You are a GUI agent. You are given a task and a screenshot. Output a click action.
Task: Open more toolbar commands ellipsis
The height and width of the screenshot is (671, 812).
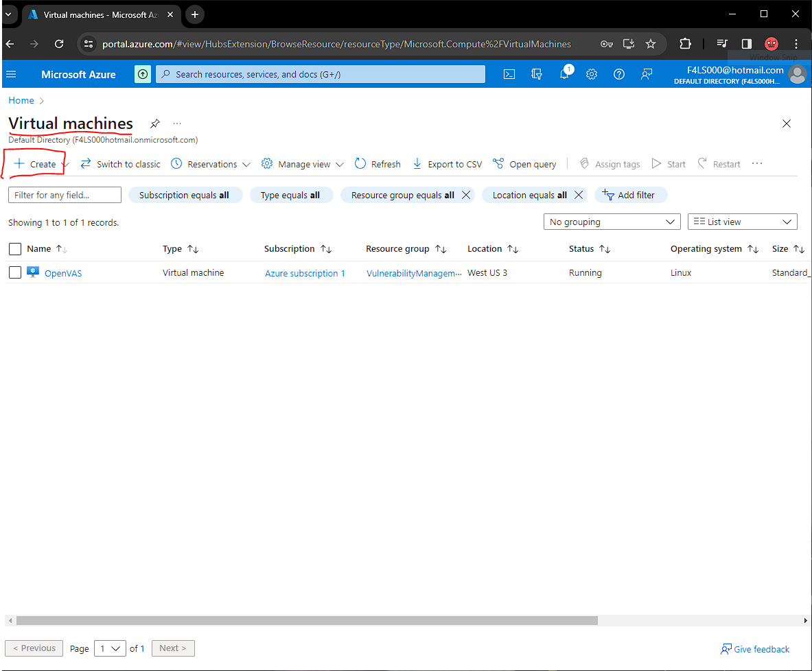(757, 163)
